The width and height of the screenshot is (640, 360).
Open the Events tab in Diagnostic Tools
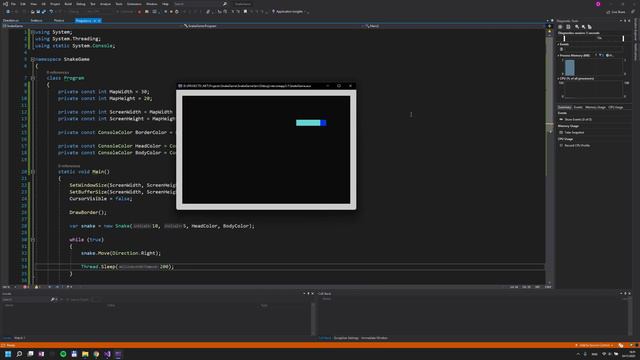[x=578, y=107]
